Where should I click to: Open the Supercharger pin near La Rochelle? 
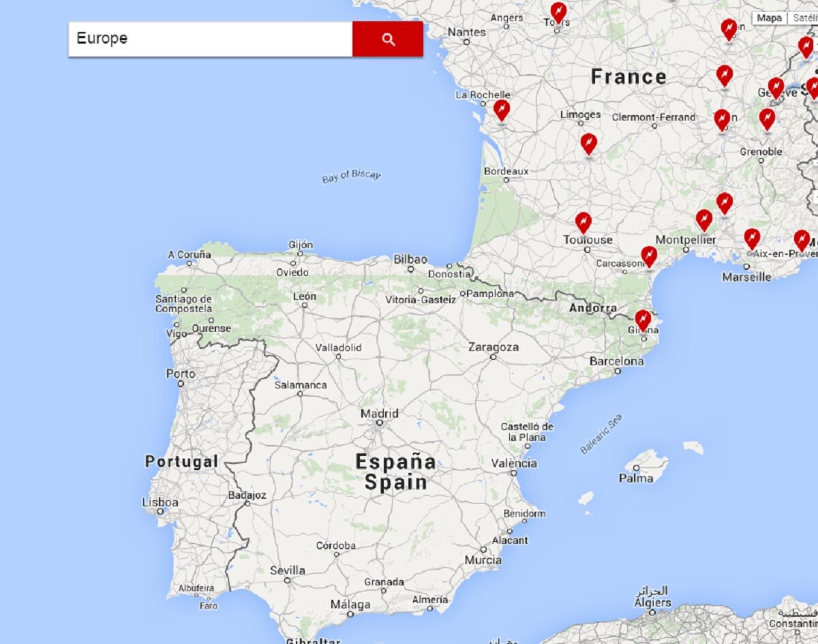pyautogui.click(x=502, y=110)
